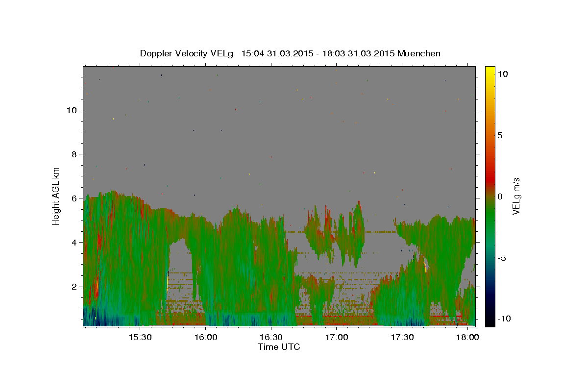Click the colorbar value 5 label
The height and width of the screenshot is (392, 588).
pyautogui.click(x=500, y=135)
